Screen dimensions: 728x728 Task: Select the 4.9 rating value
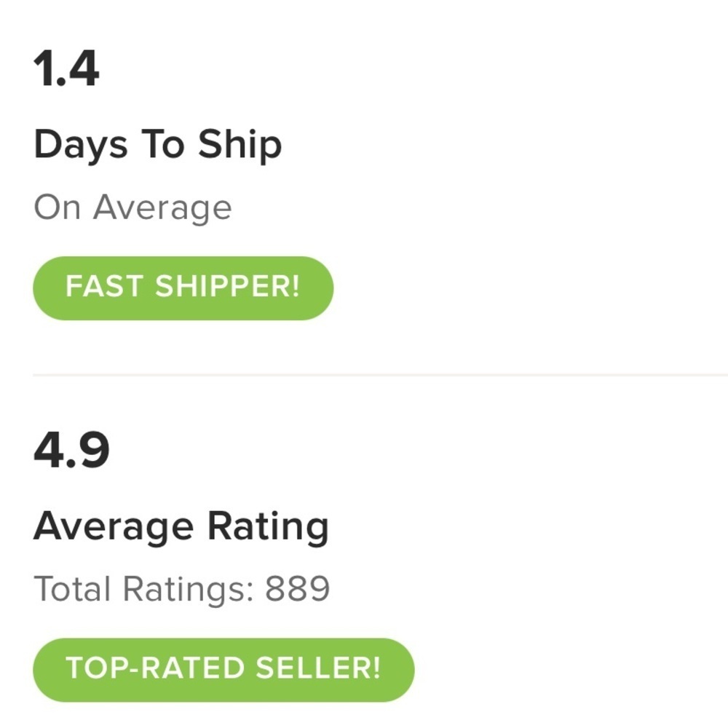71,451
